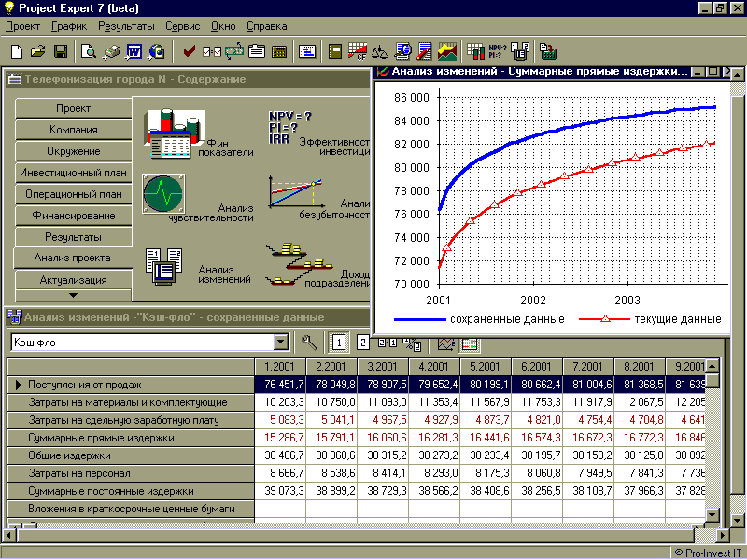Click the NPV PI toolbar icon
This screenshot has width=747, height=560.
[498, 51]
